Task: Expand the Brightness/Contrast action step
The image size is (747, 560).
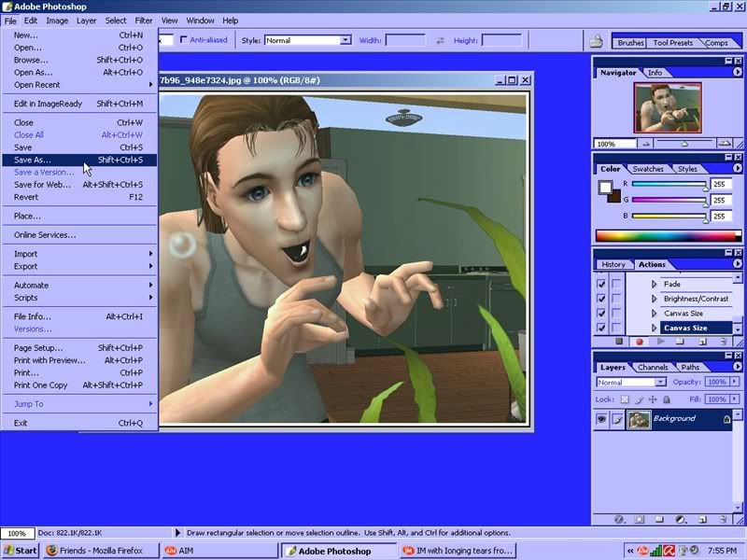Action: (654, 299)
